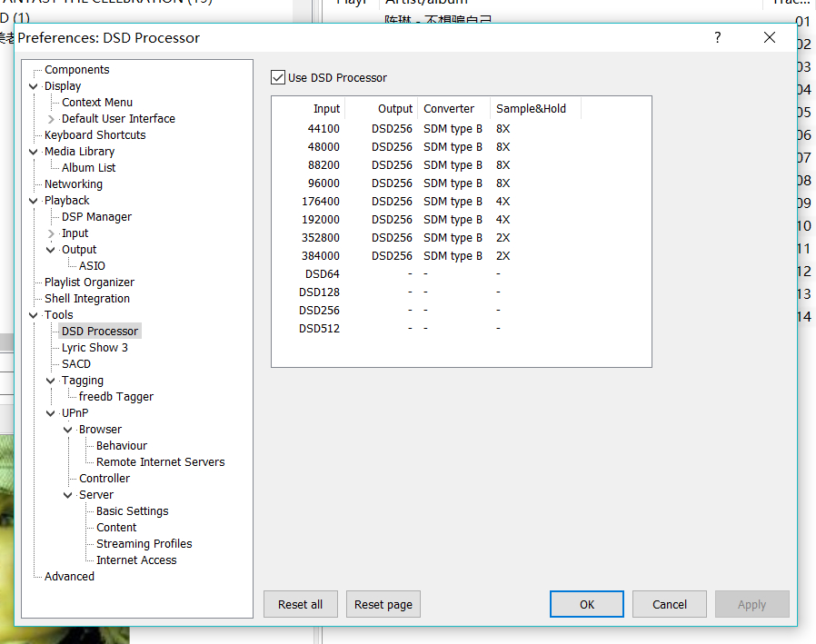816x644 pixels.
Task: Close the Preferences dialog
Action: coord(769,37)
